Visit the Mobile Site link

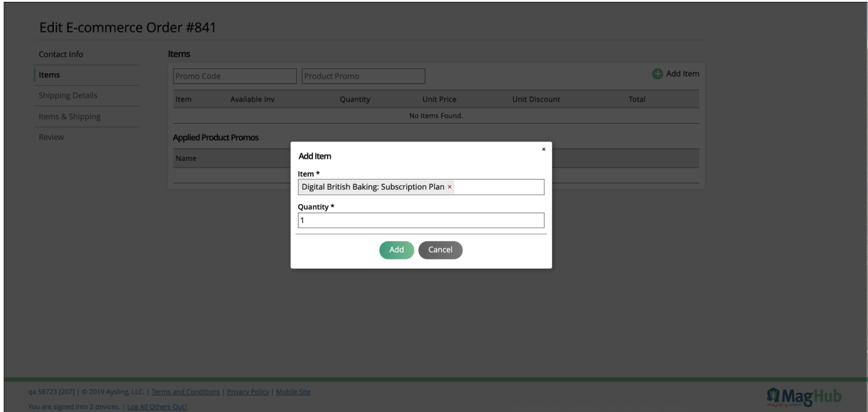(294, 391)
